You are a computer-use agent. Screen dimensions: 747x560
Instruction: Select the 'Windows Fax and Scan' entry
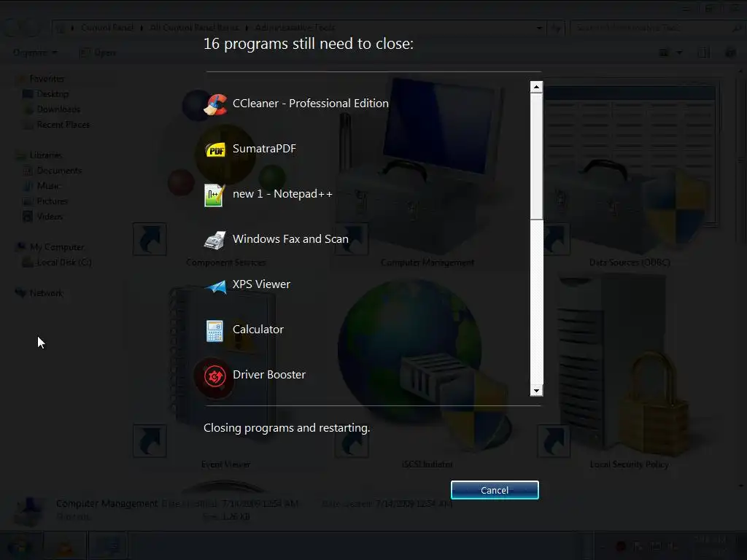[290, 239]
